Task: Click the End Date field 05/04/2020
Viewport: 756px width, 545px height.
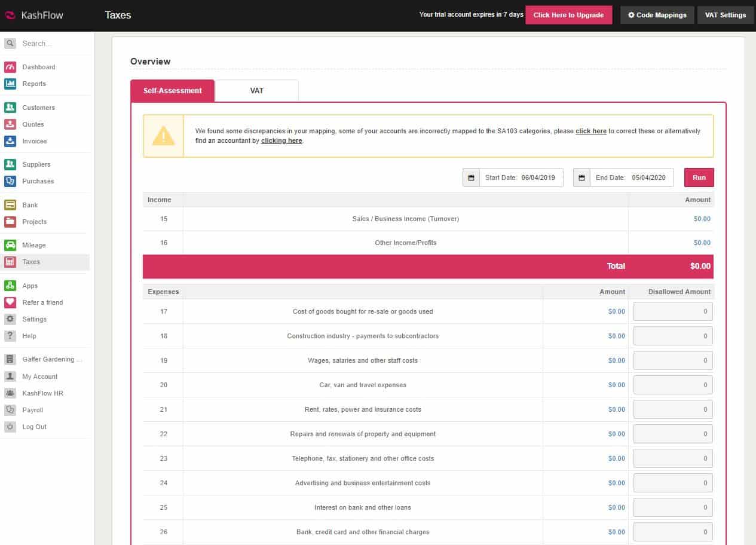Action: (632, 177)
